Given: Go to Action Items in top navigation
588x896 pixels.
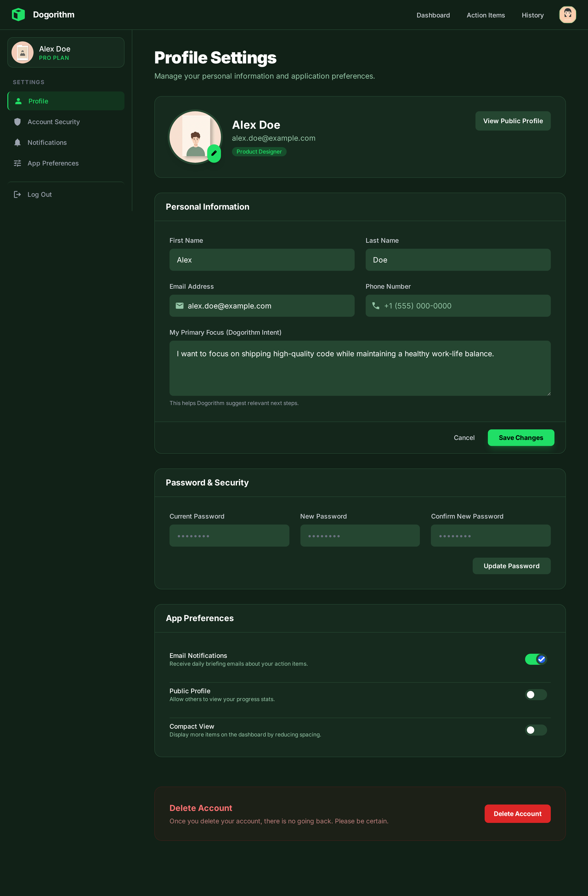Looking at the screenshot, I should coord(486,15).
